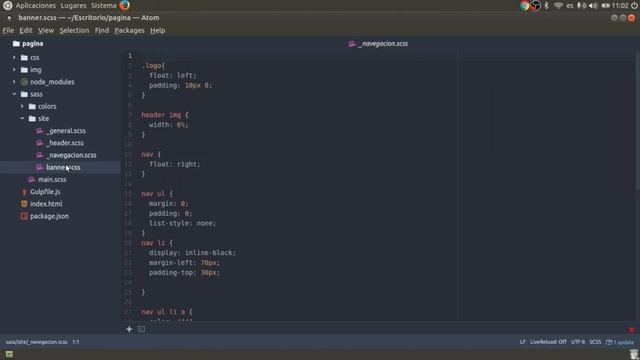Click the OBS Studio tray icon
This screenshot has width=640, height=360.
tap(536, 5)
